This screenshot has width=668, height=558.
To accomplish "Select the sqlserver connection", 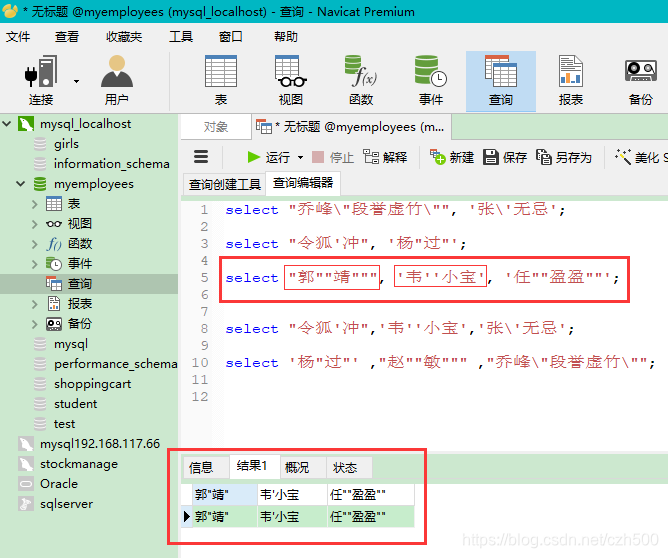I will 66,504.
